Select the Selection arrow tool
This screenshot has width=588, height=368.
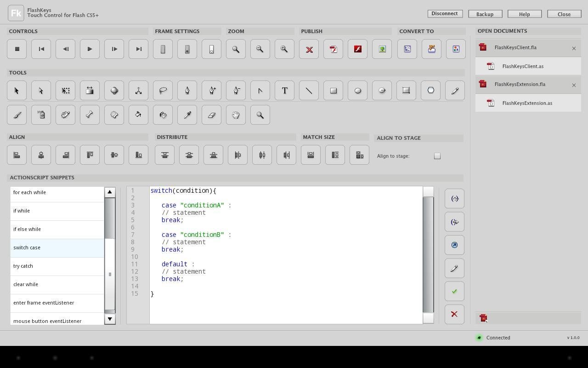pos(17,91)
